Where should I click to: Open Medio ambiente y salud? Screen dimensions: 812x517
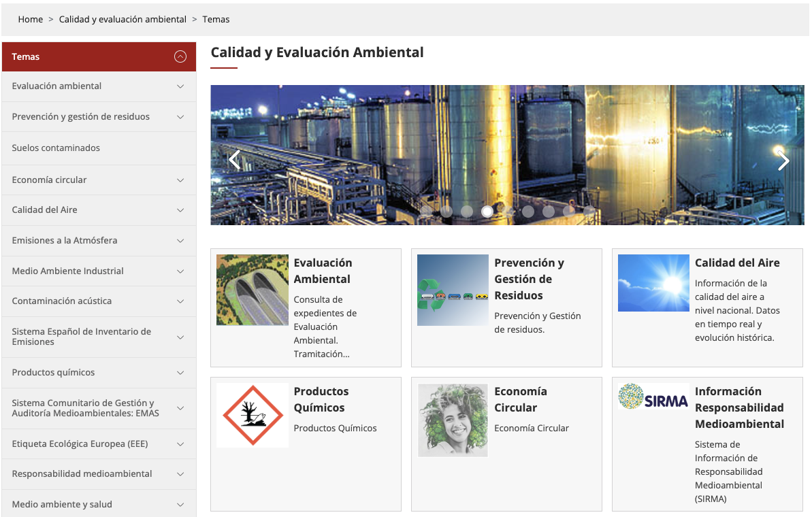click(99, 505)
